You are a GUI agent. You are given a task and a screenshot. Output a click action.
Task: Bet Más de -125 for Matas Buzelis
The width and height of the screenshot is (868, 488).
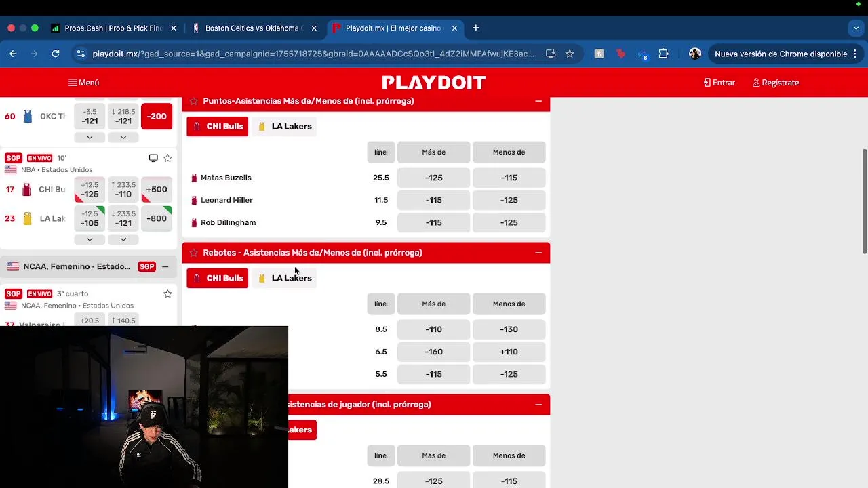click(x=434, y=178)
